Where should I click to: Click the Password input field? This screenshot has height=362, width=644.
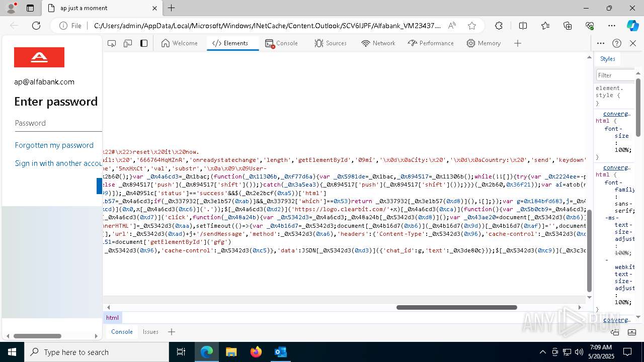pos(58,123)
